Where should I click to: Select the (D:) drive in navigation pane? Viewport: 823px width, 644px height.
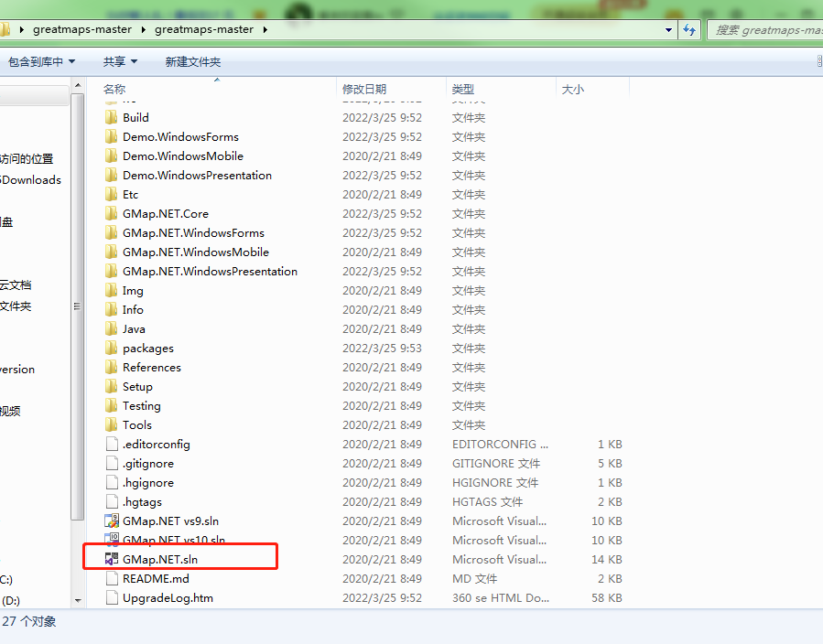click(10, 600)
